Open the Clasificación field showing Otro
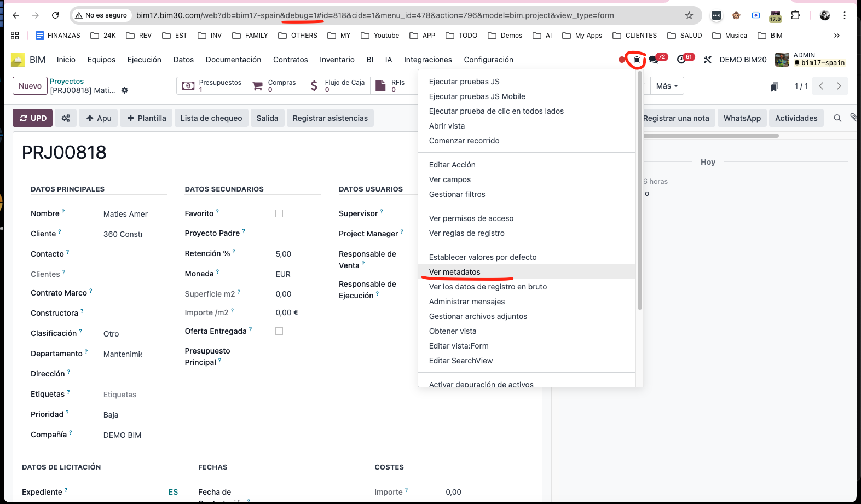Viewport: 861px width, 504px height. (111, 334)
